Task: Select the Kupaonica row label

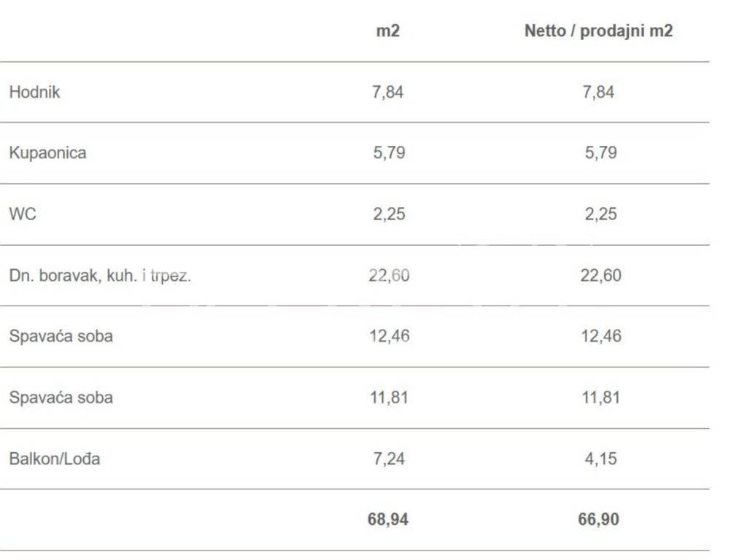Action: (x=47, y=153)
